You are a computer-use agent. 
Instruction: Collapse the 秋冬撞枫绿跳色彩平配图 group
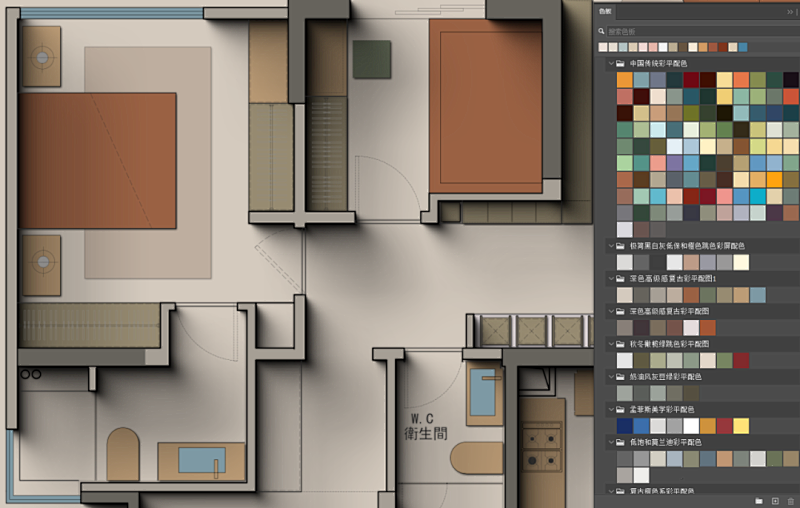(608, 344)
